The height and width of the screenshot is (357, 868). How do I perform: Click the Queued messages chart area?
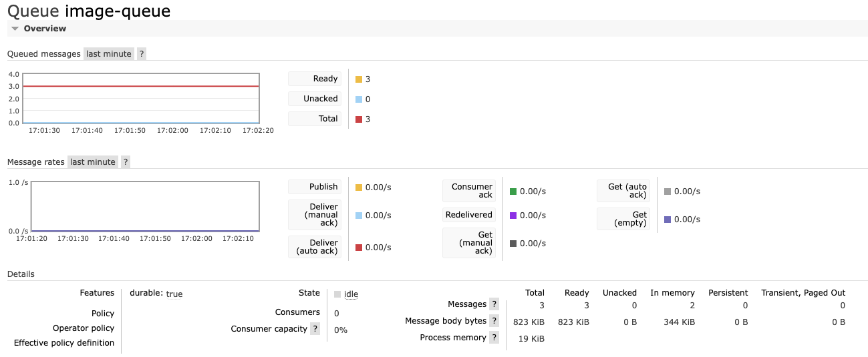pyautogui.click(x=141, y=98)
